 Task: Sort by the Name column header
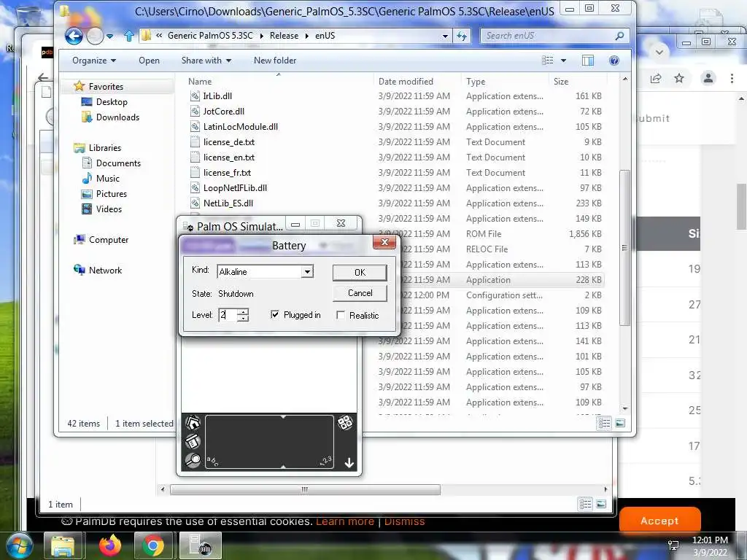pos(278,82)
